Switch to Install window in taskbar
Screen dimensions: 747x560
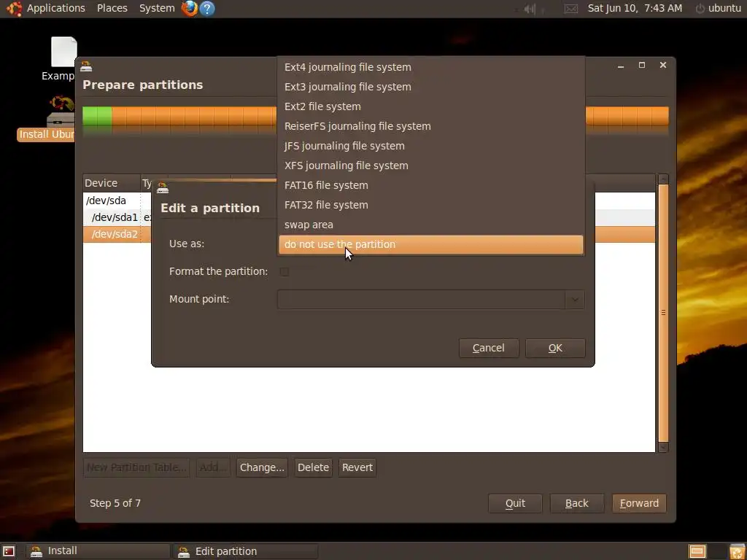click(98, 551)
